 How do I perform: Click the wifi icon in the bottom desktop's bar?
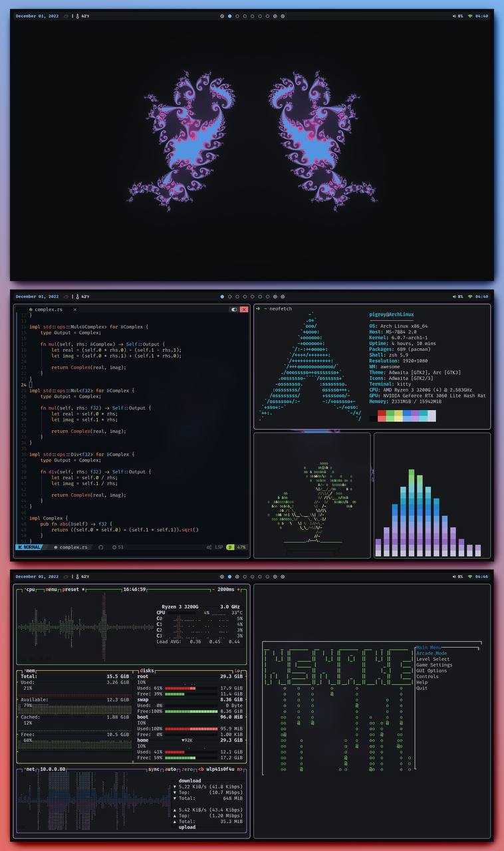pyautogui.click(x=470, y=576)
